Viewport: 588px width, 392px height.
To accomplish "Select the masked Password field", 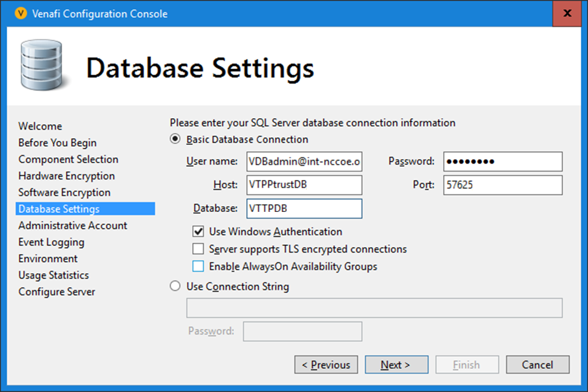I will [503, 162].
